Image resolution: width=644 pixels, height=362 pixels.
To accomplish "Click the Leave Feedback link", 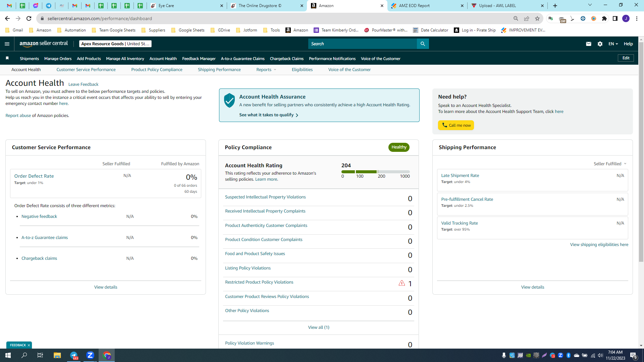I will (83, 84).
